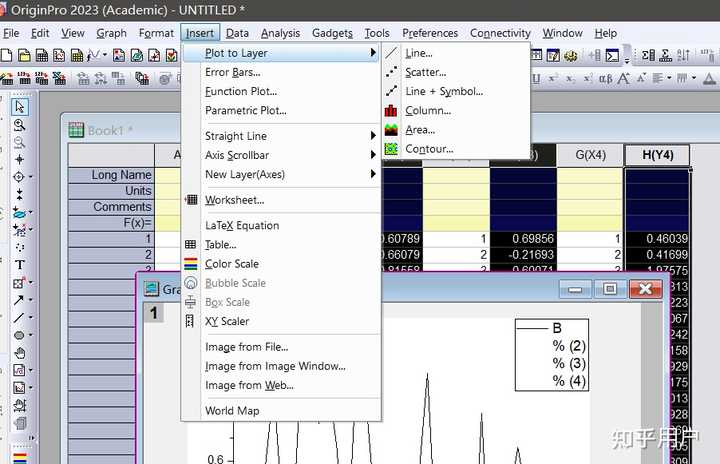Click the Zoom-in magnifier tool
The image size is (720, 464).
coord(19,125)
